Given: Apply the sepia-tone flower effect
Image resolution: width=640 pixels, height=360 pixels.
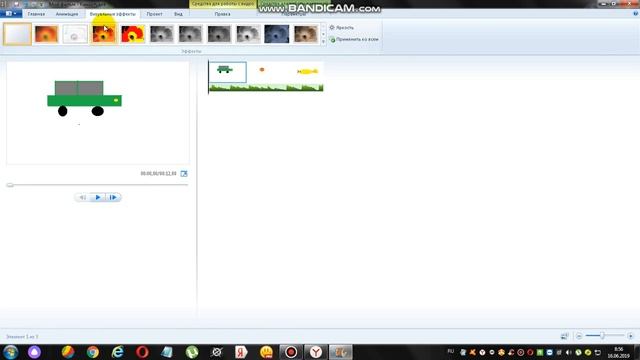Looking at the screenshot, I should click(x=306, y=34).
